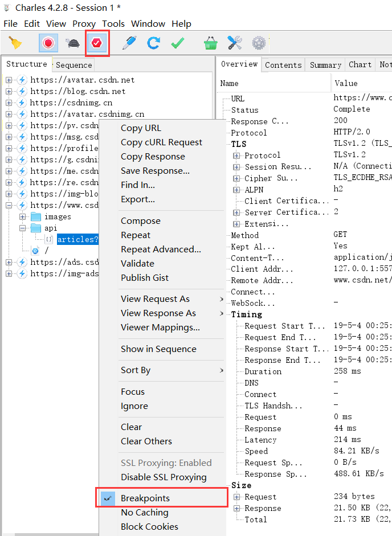Select the Overview tab

pos(239,64)
